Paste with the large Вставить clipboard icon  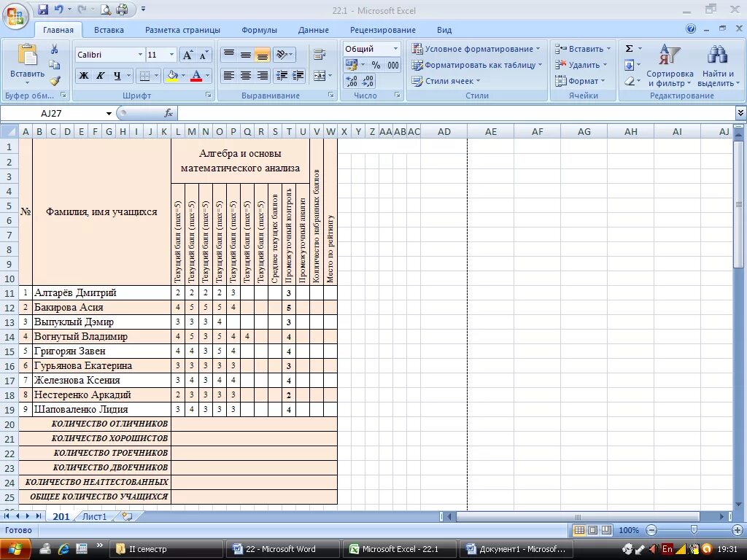coord(27,55)
